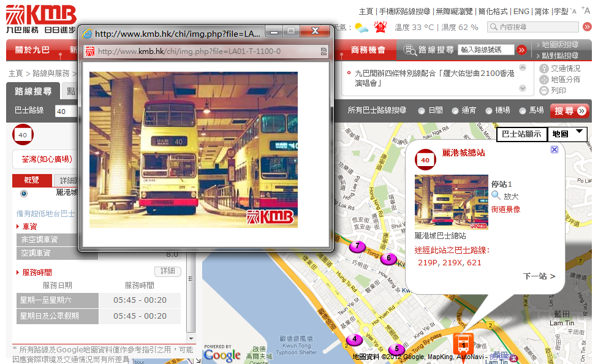Click the orange bus stop 1 marker
598x364 pixels.
(463, 344)
